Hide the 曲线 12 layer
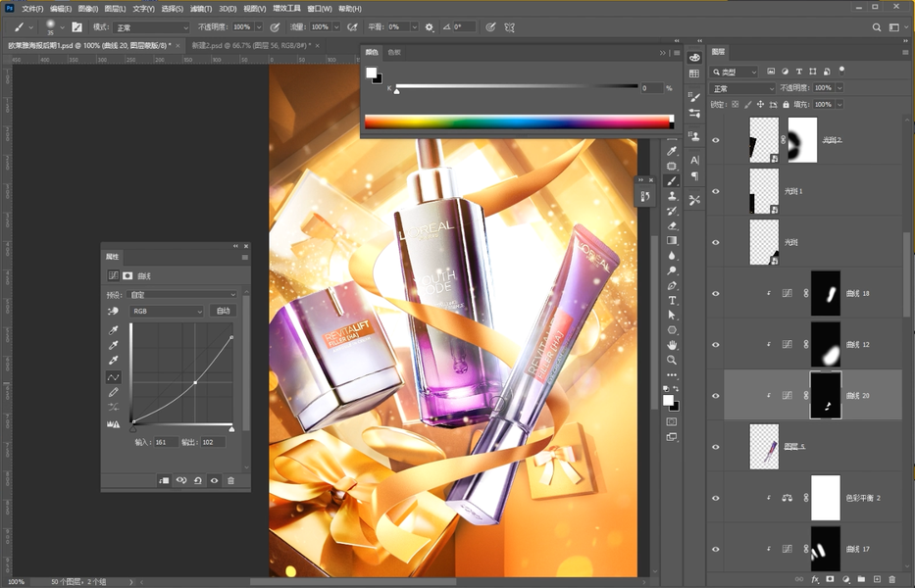 (716, 345)
